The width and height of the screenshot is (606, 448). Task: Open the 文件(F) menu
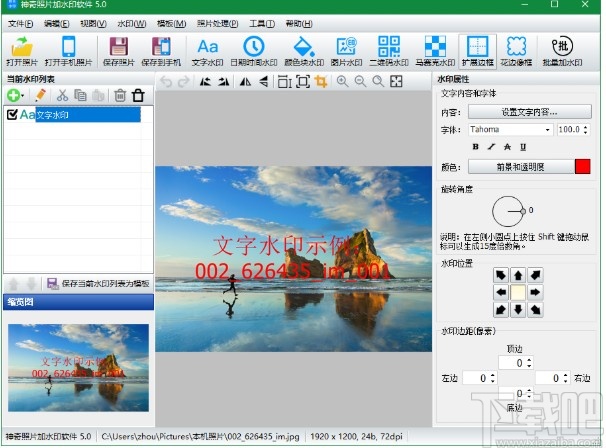[20, 24]
